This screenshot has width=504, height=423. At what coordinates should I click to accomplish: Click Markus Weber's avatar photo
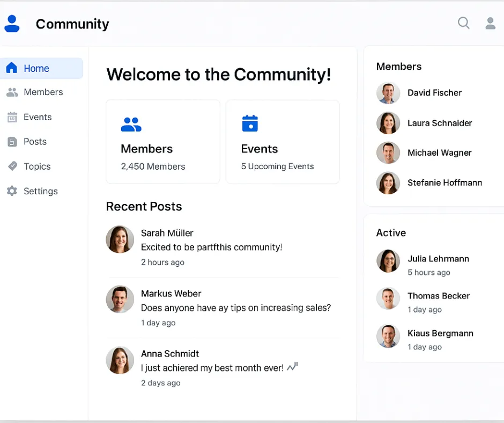click(120, 300)
